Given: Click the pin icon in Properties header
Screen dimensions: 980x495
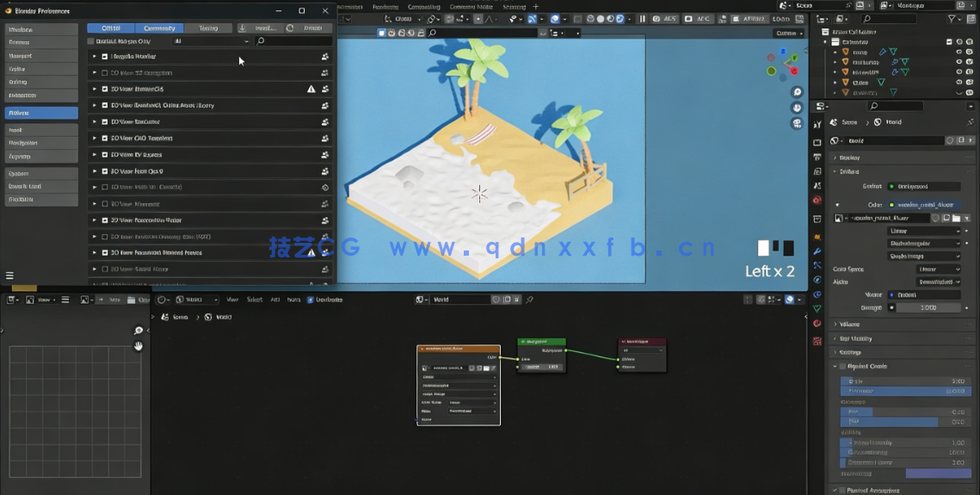Looking at the screenshot, I should [970, 122].
